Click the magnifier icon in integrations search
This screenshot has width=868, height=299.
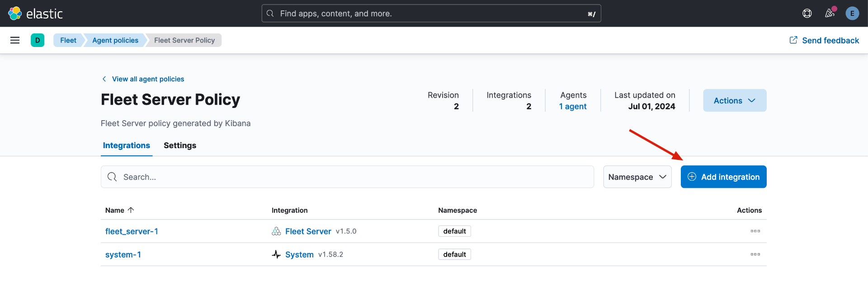tap(112, 177)
